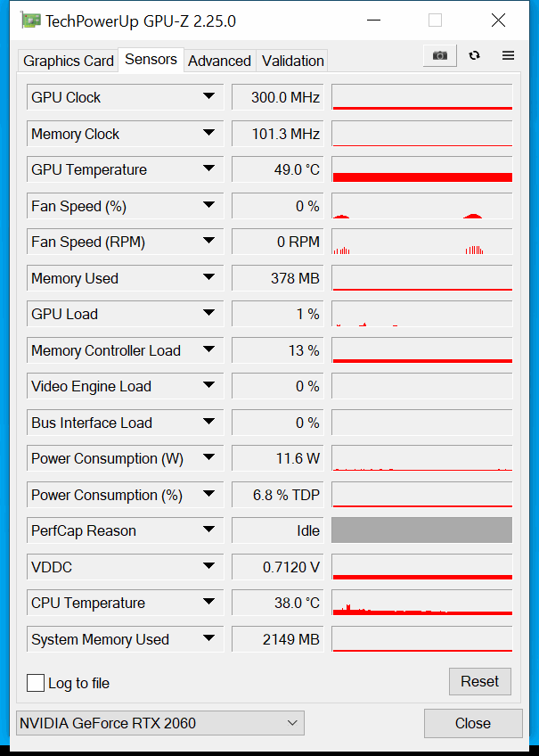Enable the Log to file checkbox

(35, 683)
